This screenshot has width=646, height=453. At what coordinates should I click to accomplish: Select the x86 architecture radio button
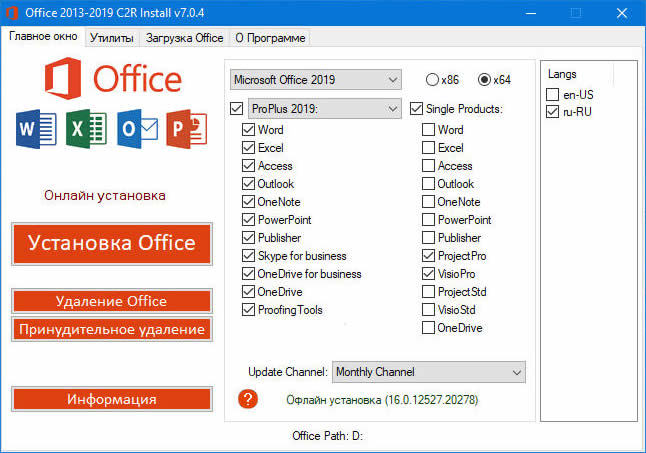pyautogui.click(x=432, y=79)
